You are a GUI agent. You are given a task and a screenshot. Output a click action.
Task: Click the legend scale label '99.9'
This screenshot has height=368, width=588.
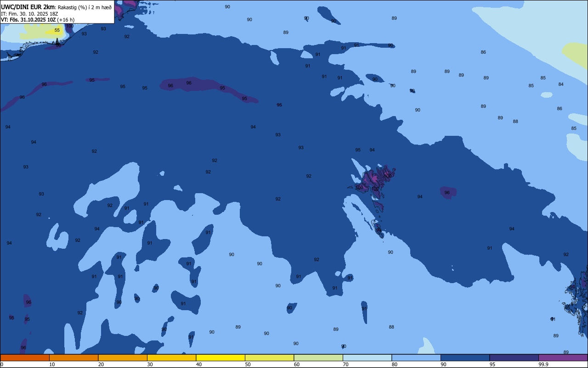pos(543,364)
